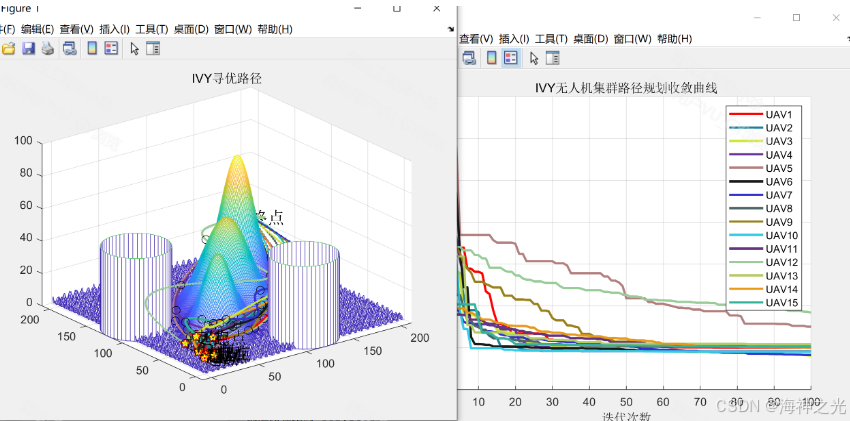
Task: Dock Figure 1 using the corner arrow
Action: (x=451, y=30)
